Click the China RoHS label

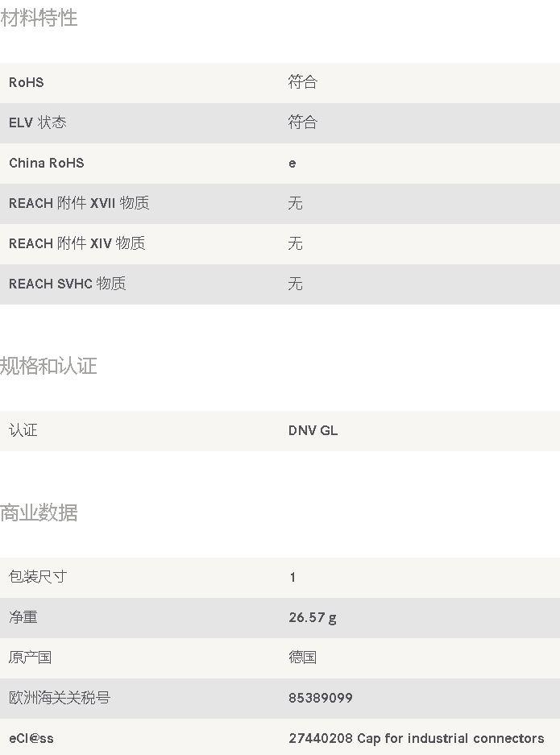click(x=47, y=164)
